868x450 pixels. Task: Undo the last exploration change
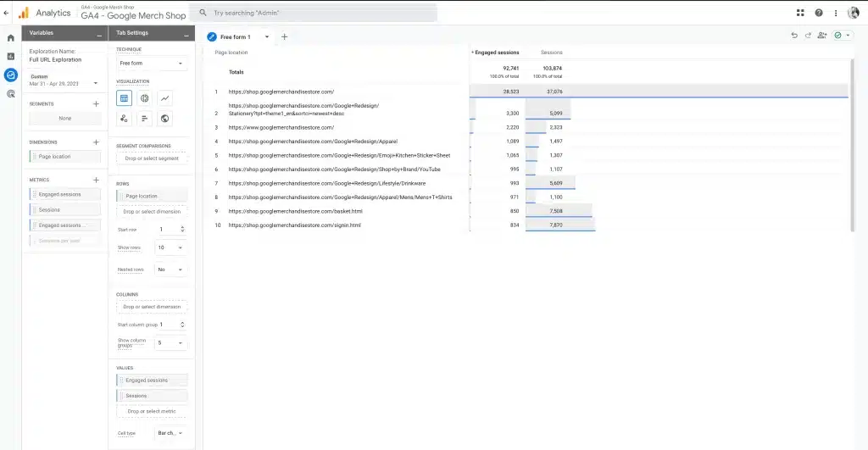point(794,36)
